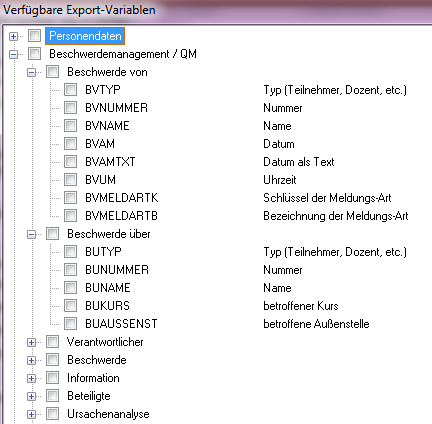Image resolution: width=432 pixels, height=424 pixels.
Task: Click the 'betroffene Außenstelle' description
Action: pos(316,324)
